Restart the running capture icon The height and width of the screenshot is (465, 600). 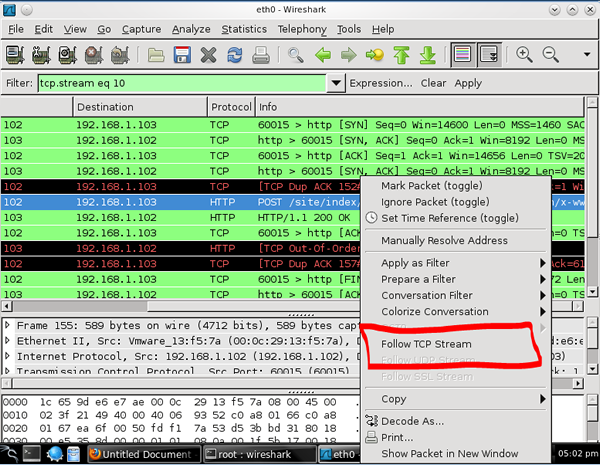click(120, 55)
